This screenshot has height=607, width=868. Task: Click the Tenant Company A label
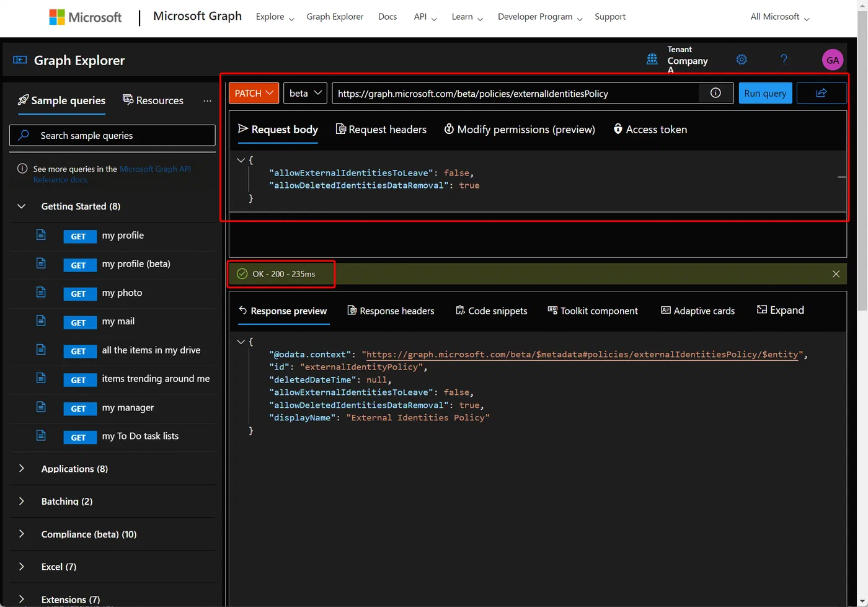tap(688, 60)
